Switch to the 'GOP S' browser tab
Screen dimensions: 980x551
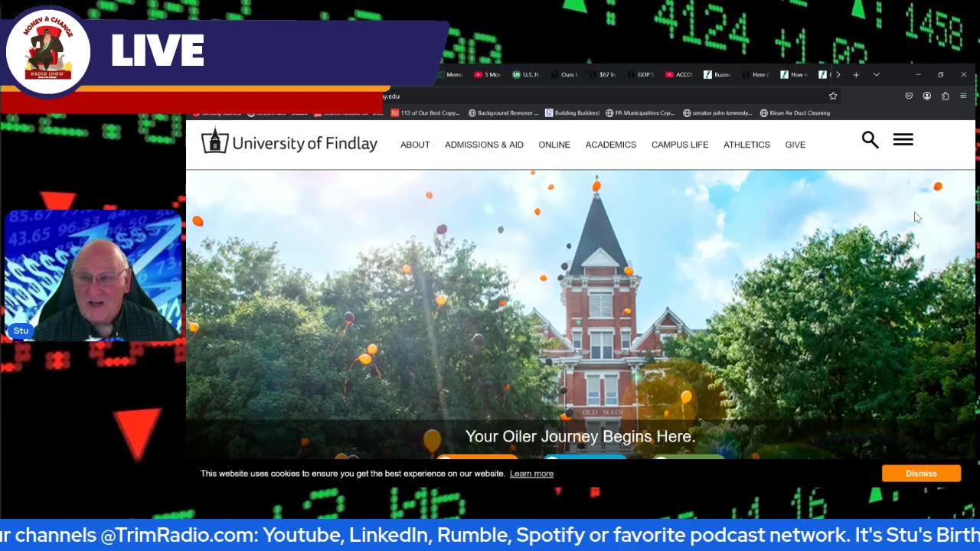641,74
